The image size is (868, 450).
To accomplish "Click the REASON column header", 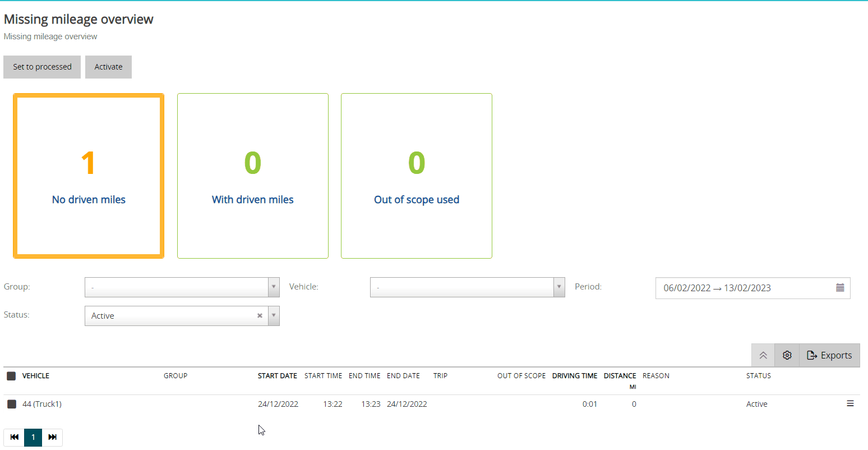I will coord(656,376).
